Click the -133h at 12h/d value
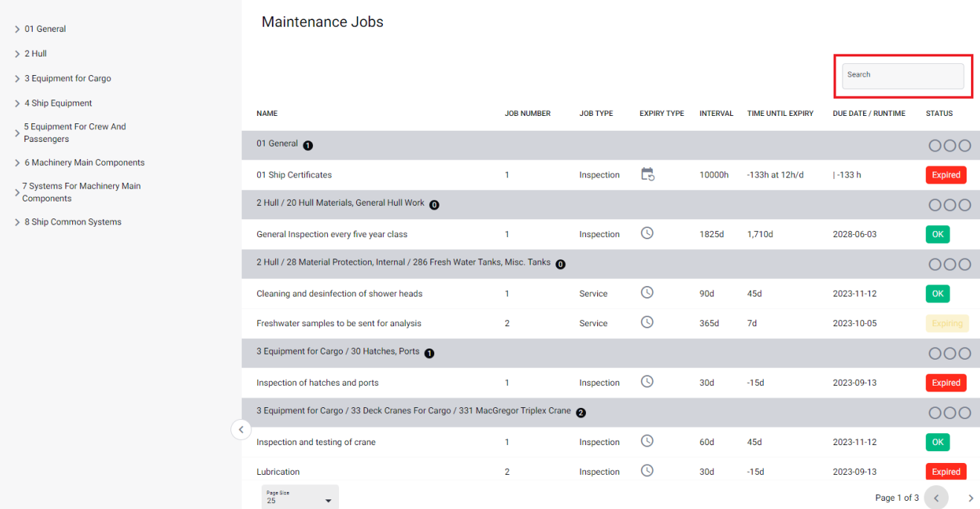The width and height of the screenshot is (980, 509). click(x=776, y=175)
